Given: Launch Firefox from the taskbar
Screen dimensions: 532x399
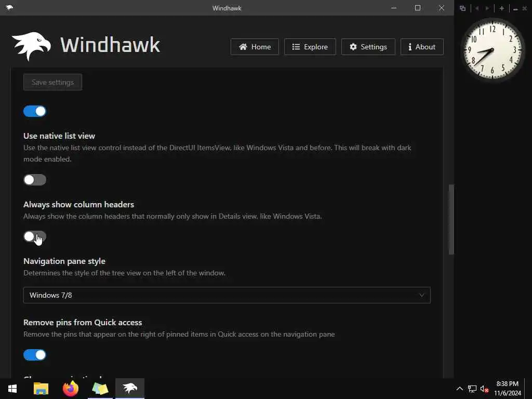Looking at the screenshot, I should coord(71,389).
